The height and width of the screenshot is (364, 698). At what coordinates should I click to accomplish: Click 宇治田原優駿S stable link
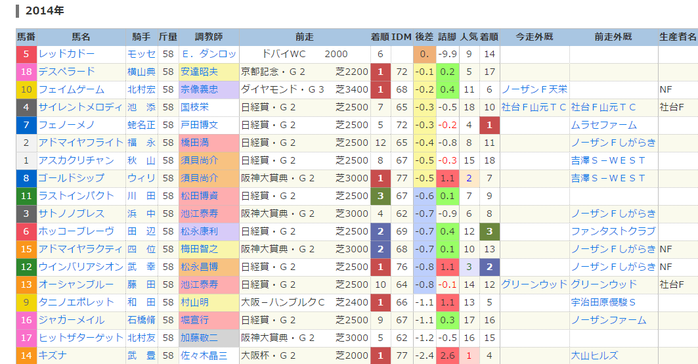coord(603,302)
